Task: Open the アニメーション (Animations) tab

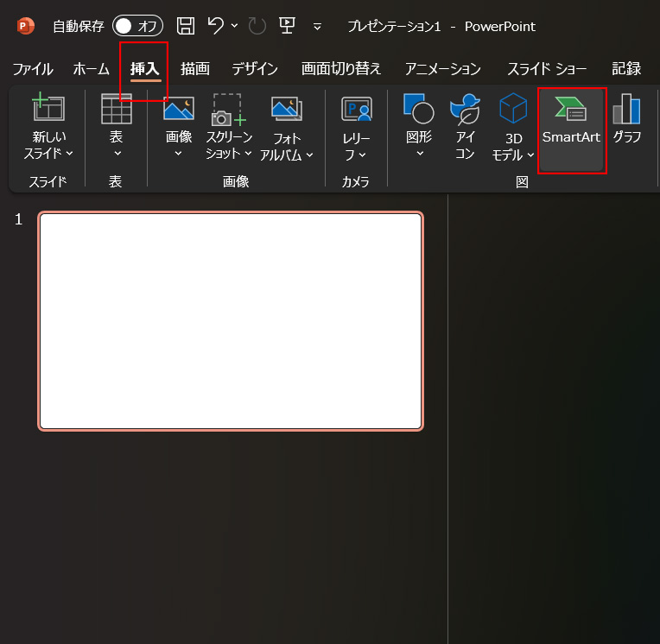Action: pos(443,68)
